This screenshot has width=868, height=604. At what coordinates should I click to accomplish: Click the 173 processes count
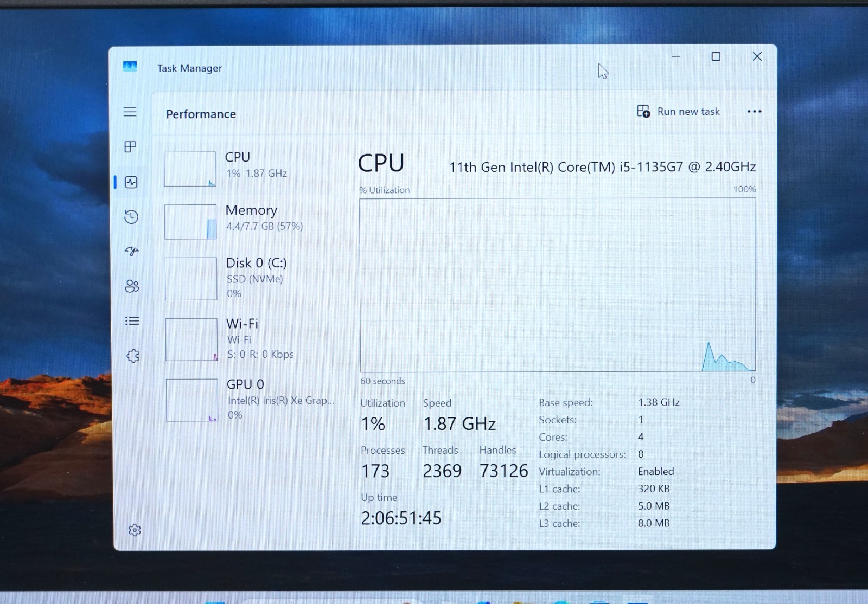375,471
